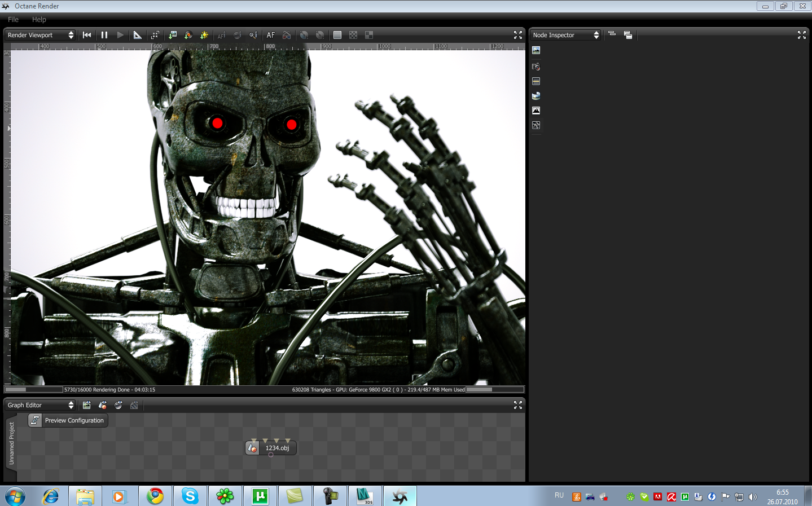The width and height of the screenshot is (812, 506).
Task: Click the output pin below 1234.obj node
Action: coord(271,455)
